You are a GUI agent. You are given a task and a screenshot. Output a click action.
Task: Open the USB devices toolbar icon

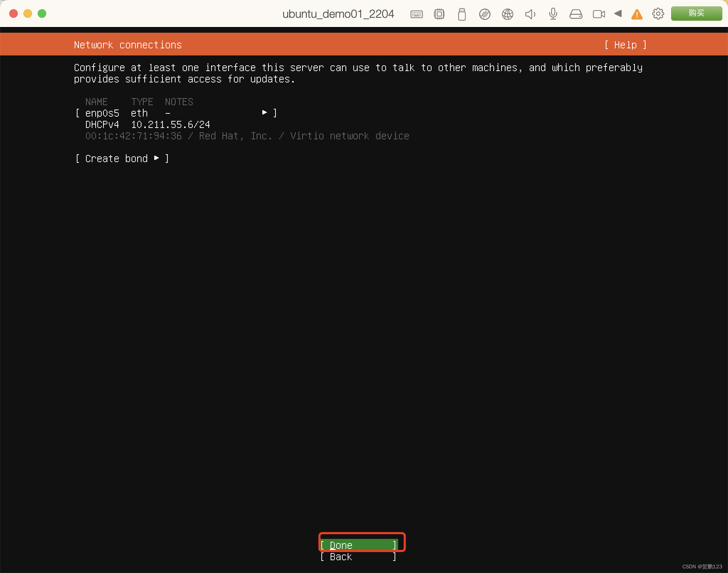(x=461, y=14)
